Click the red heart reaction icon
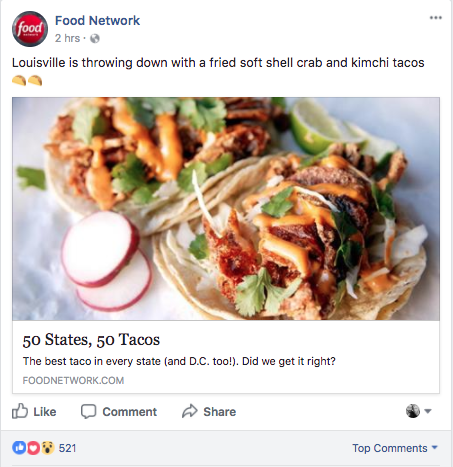453x467 pixels. tap(33, 448)
